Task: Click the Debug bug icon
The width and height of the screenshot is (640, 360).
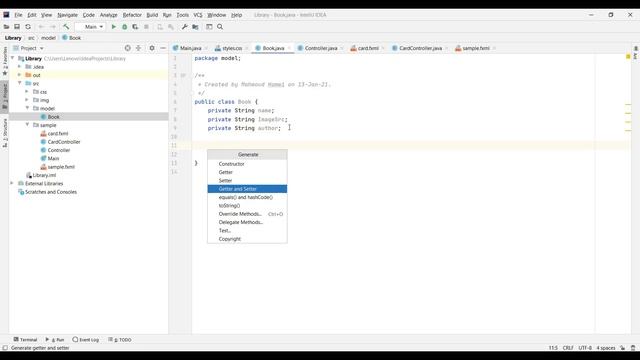Action: coord(124,27)
